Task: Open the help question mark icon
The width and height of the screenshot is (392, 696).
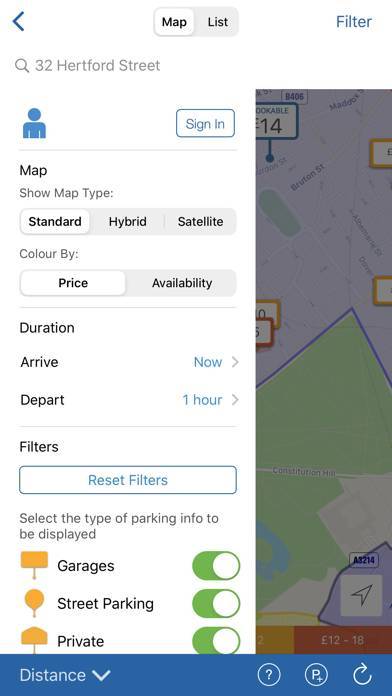Action: (x=269, y=675)
